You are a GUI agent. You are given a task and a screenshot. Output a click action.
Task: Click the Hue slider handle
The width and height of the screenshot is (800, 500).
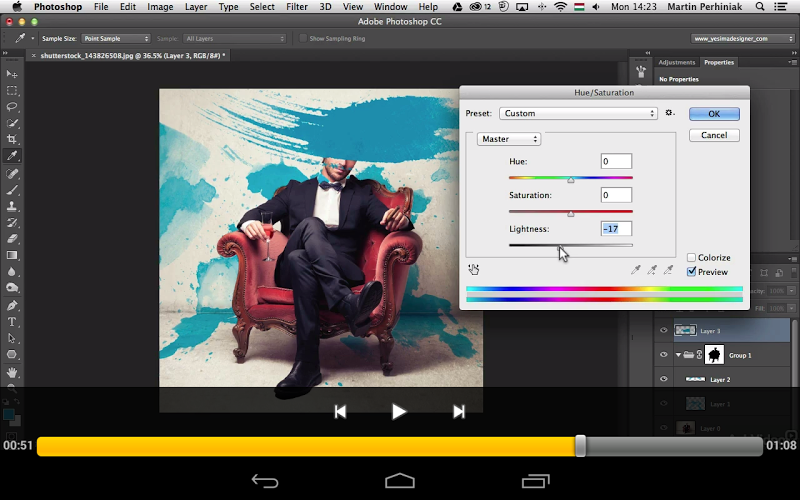pyautogui.click(x=571, y=180)
